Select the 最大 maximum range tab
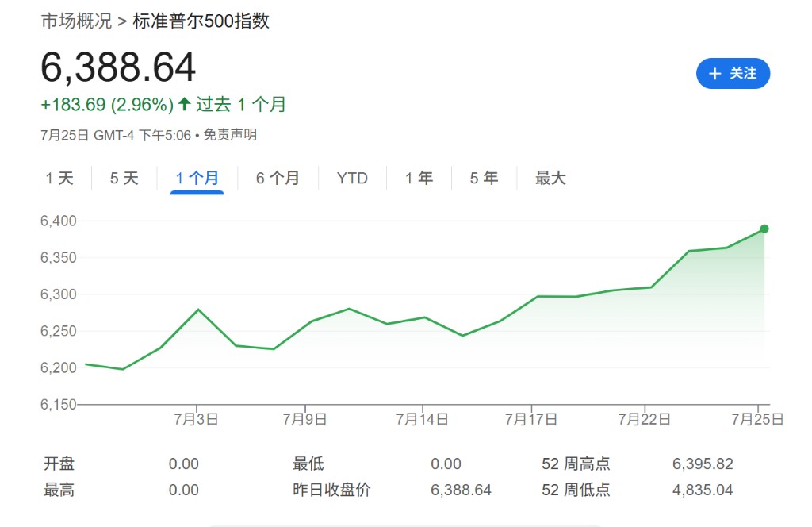 pyautogui.click(x=550, y=179)
